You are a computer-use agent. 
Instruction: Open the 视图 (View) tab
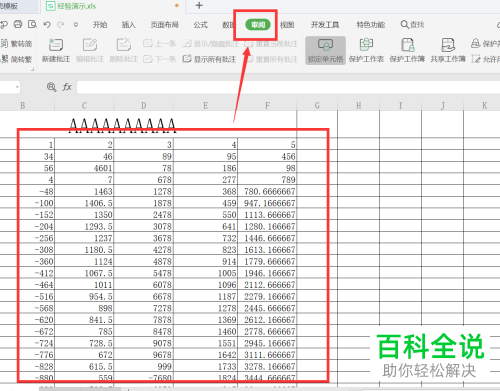pos(287,25)
